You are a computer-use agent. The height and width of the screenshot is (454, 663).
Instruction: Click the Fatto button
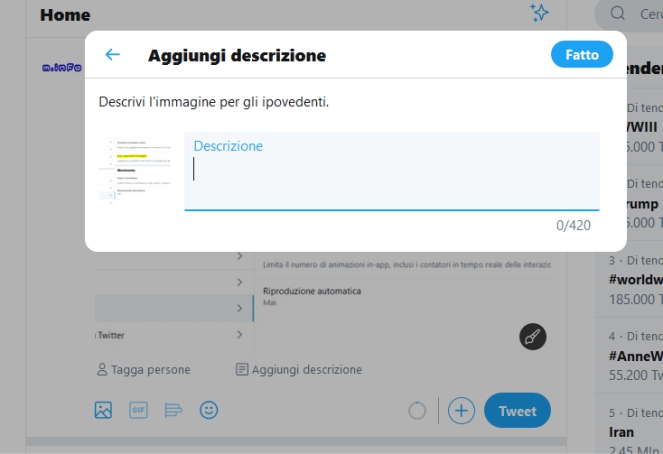582,55
